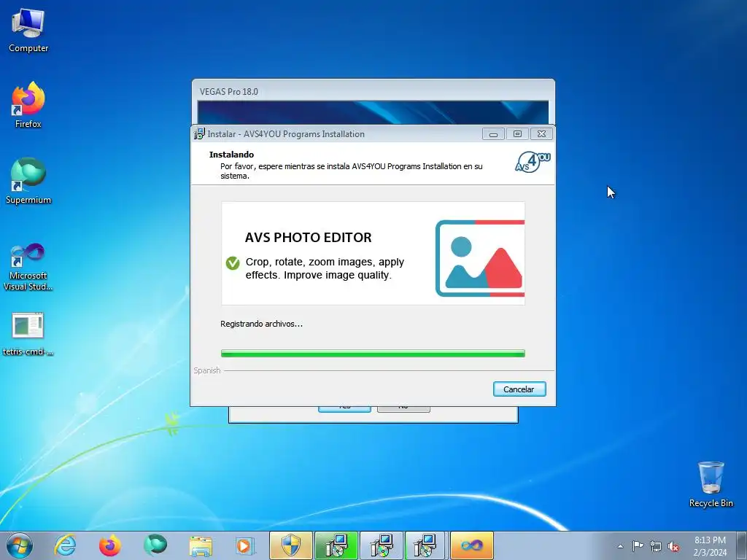Image resolution: width=747 pixels, height=560 pixels.
Task: Click the muted volume tray icon
Action: [x=673, y=546]
